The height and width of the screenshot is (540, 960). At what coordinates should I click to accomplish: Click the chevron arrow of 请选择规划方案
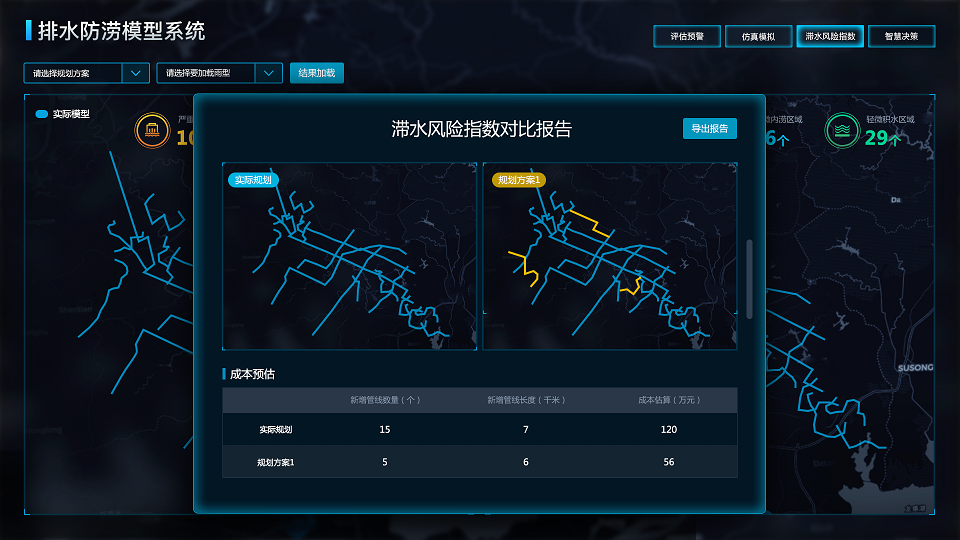[135, 73]
